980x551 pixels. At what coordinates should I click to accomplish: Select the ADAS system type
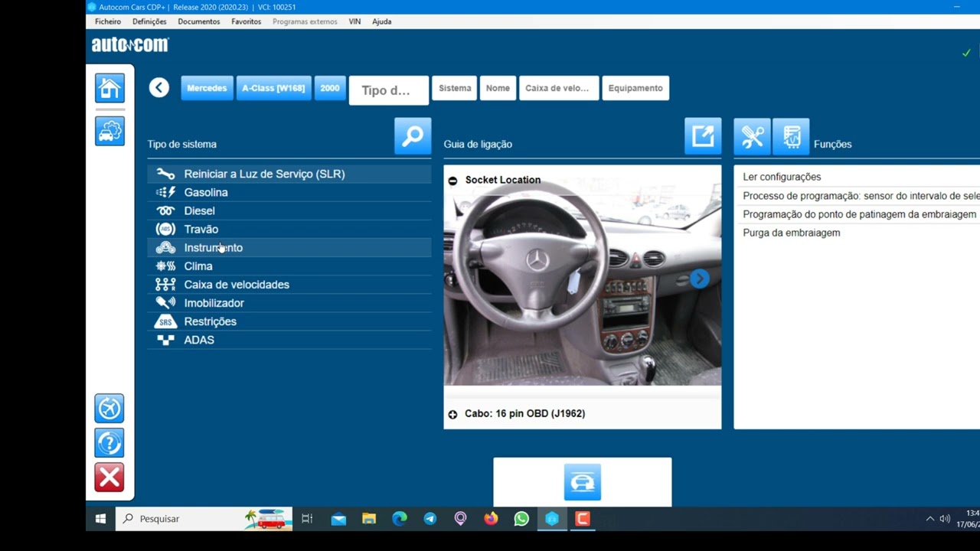pos(289,340)
